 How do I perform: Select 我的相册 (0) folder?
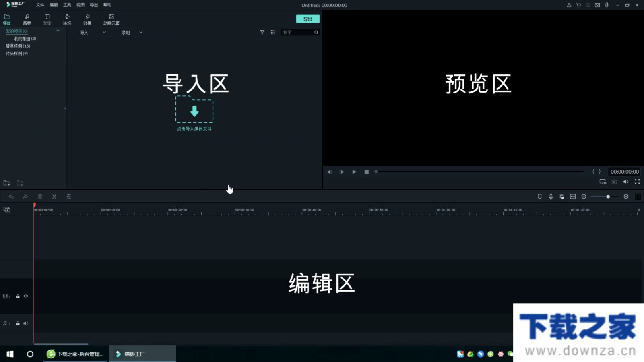25,39
